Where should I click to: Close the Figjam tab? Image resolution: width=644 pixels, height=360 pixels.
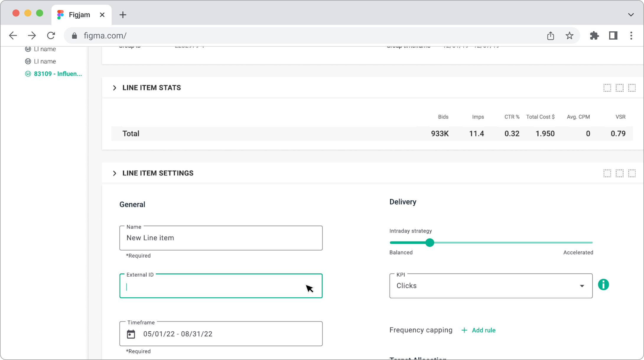tap(102, 15)
